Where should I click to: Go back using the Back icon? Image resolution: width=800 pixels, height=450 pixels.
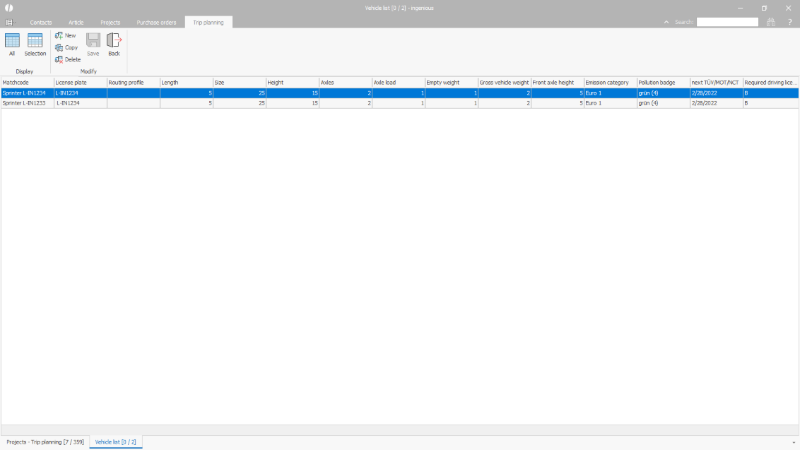[x=114, y=43]
